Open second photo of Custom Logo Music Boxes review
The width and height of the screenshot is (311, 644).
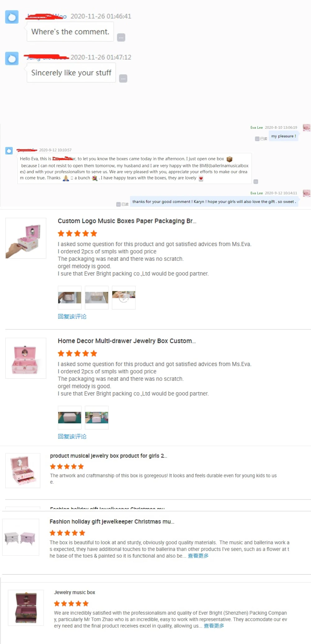pos(97,297)
